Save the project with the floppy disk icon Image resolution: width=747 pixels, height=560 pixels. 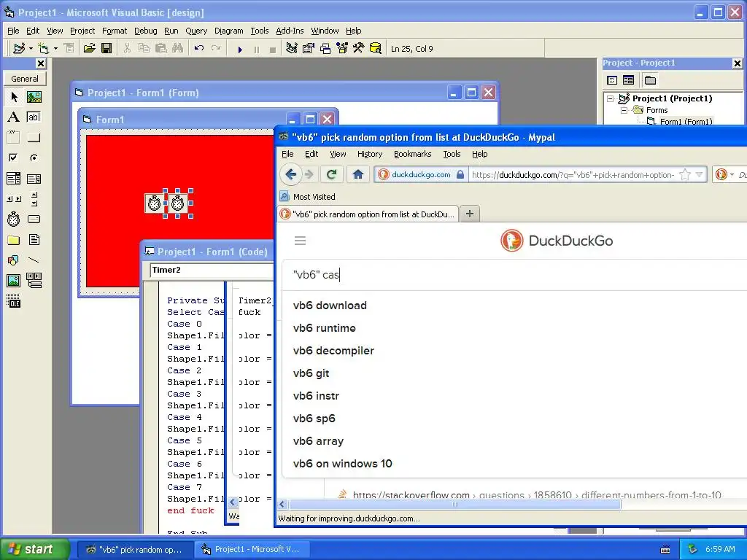pos(107,48)
